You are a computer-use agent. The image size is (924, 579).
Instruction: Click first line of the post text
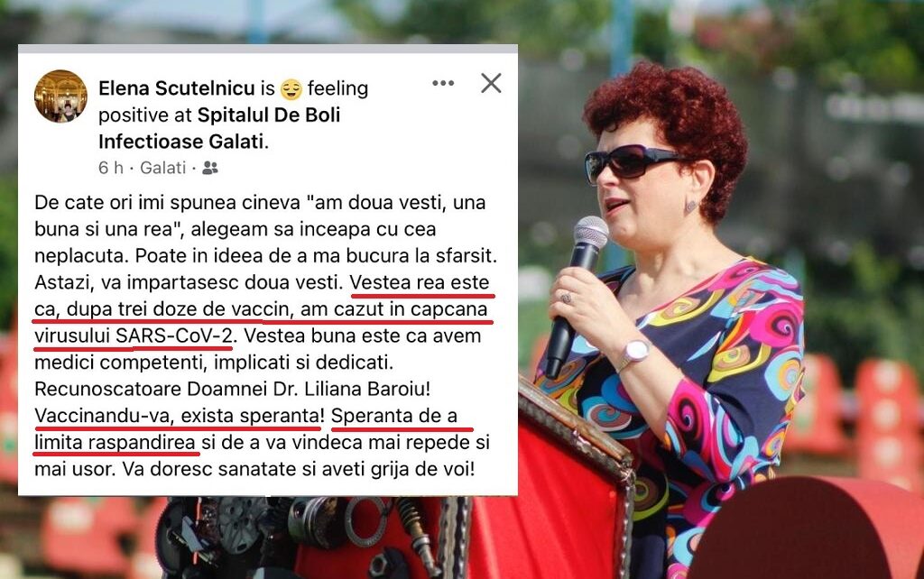[260, 203]
